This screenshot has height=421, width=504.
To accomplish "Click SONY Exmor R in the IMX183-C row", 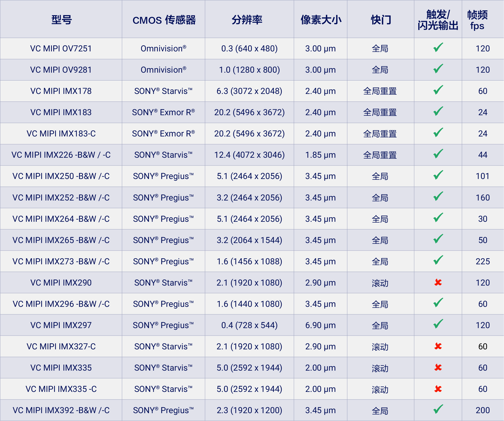I will 163,133.
